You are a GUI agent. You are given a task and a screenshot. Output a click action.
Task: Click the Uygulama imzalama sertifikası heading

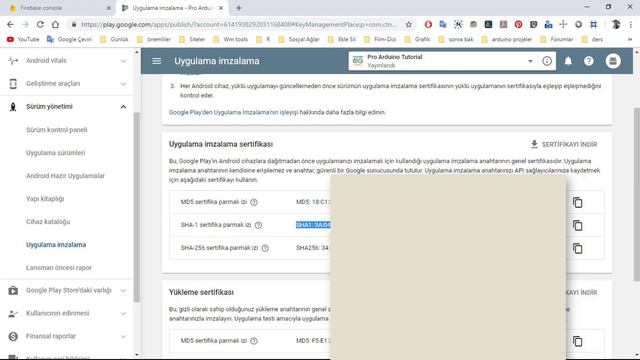[x=221, y=144]
